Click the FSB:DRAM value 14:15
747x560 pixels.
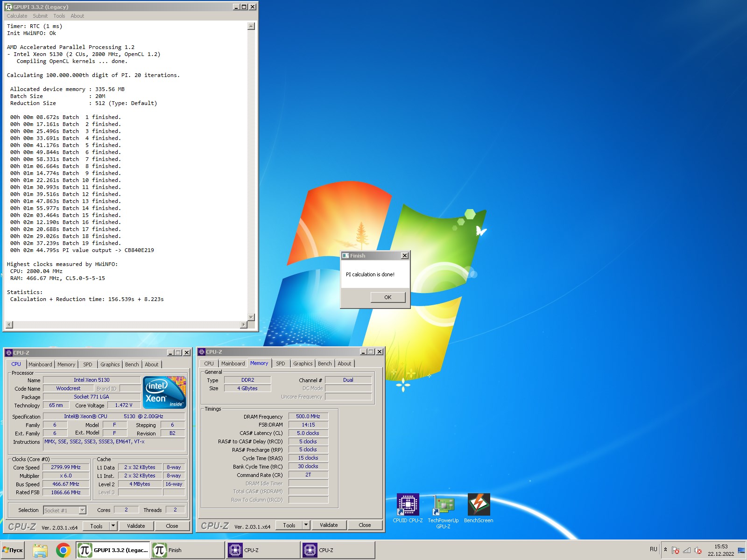(x=308, y=425)
